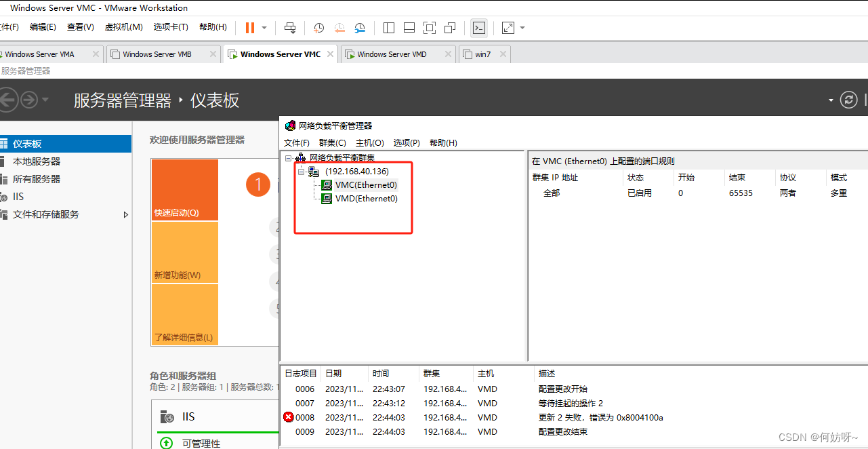Select the failed log entry 0008

click(305, 418)
